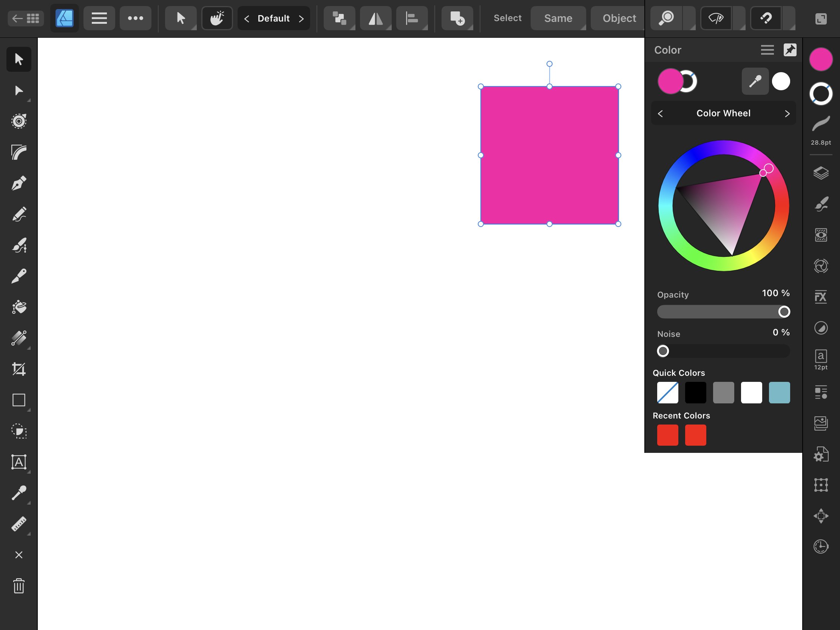The height and width of the screenshot is (630, 840).
Task: Click the top toolbar arrow command button
Action: click(181, 18)
